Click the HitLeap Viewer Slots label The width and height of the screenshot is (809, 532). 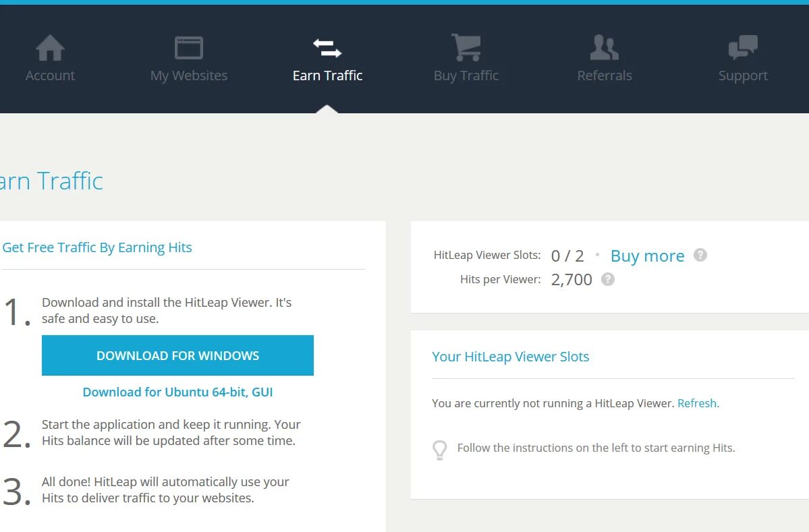[487, 255]
